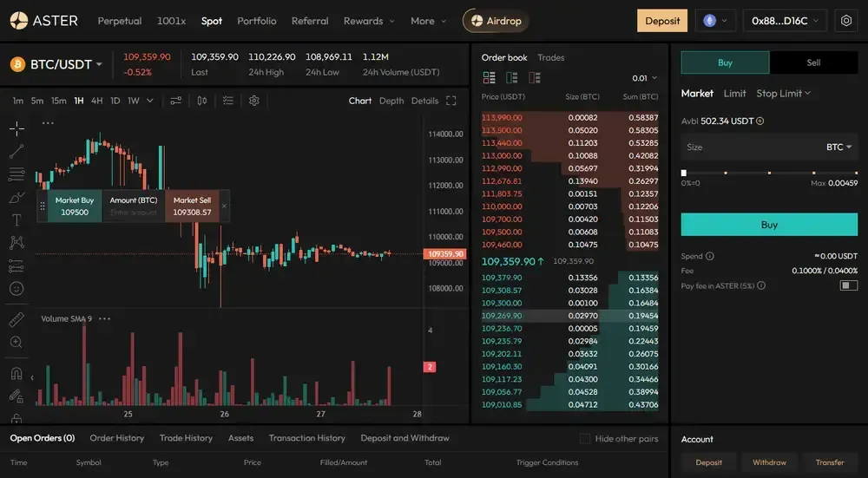Click the quick Market Buy 109500 button
This screenshot has height=478, width=868.
tap(75, 206)
